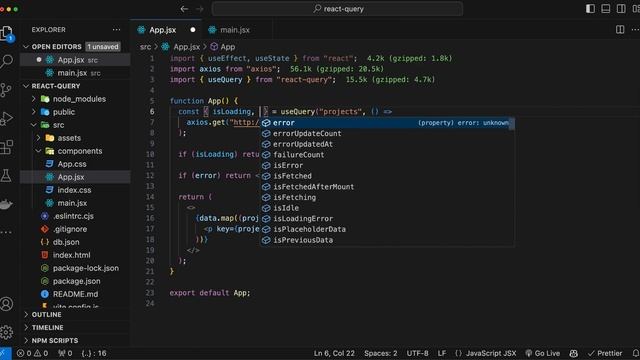Split the editor right
The height and width of the screenshot is (360, 640).
coord(620,29)
